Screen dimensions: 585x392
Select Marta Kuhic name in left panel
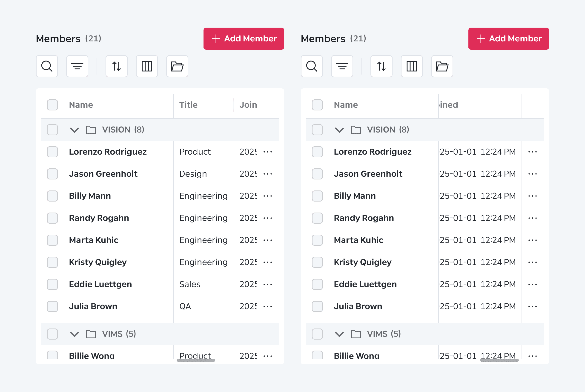pyautogui.click(x=93, y=240)
